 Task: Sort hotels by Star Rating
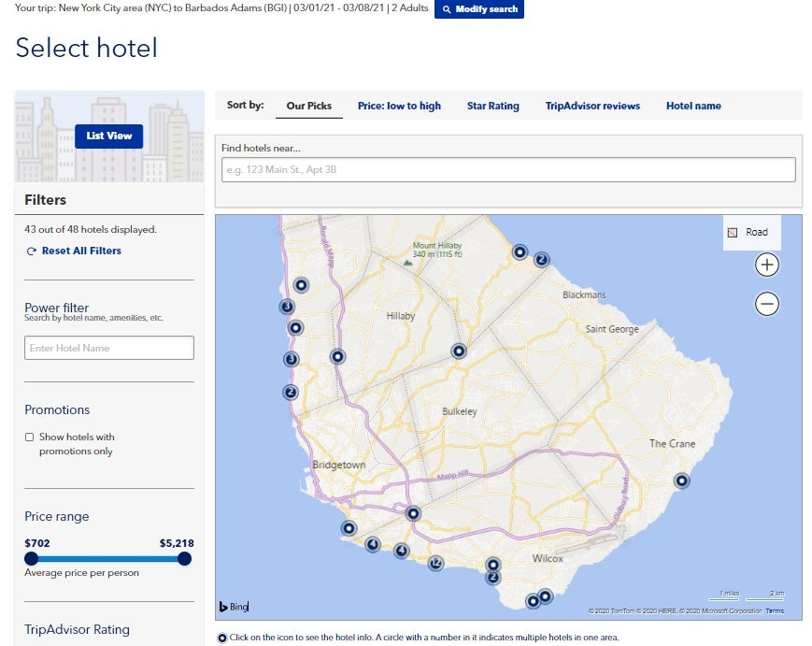(x=492, y=106)
